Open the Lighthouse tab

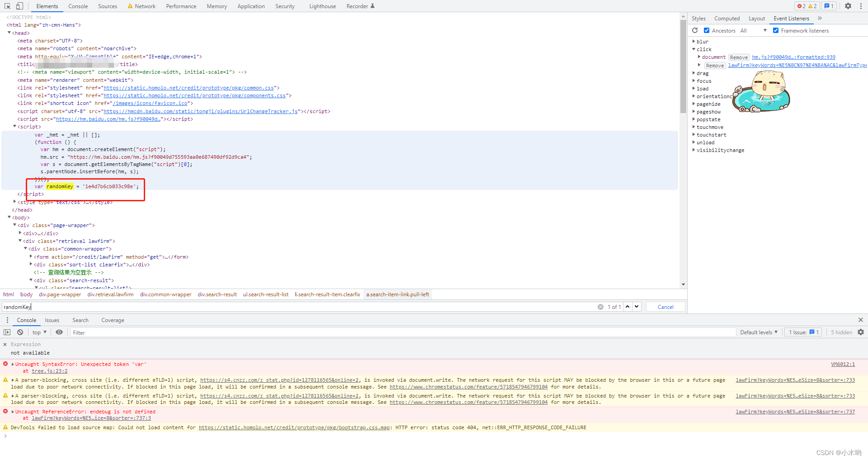[323, 6]
